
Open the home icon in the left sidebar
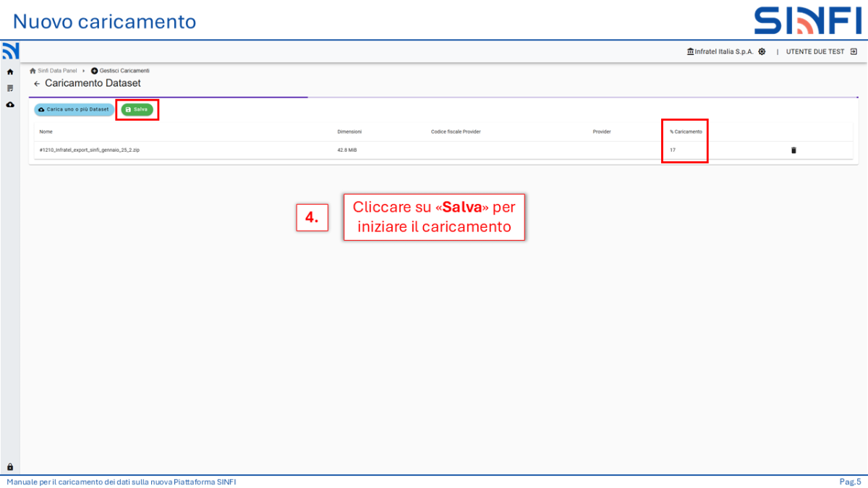point(10,72)
